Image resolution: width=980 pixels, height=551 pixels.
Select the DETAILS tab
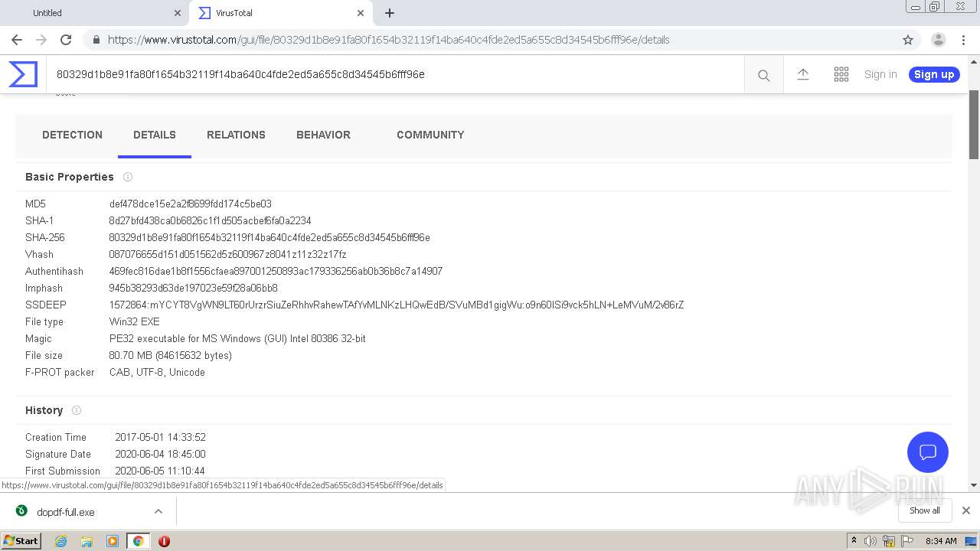pos(155,135)
